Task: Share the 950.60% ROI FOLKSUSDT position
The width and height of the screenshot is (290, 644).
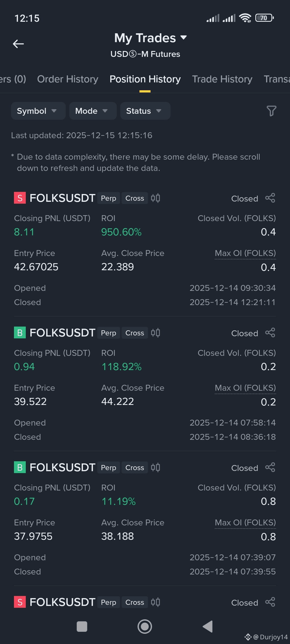Action: [270, 198]
